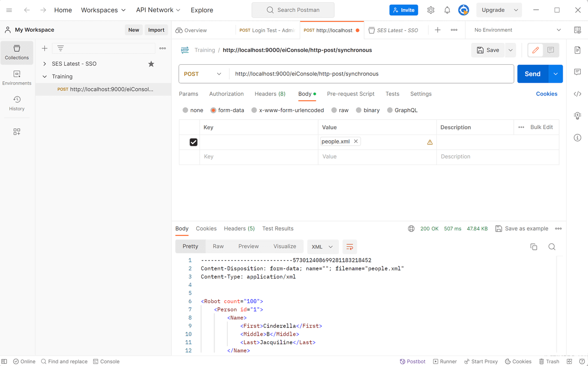Open documentation icon in right sidebar

tap(578, 50)
